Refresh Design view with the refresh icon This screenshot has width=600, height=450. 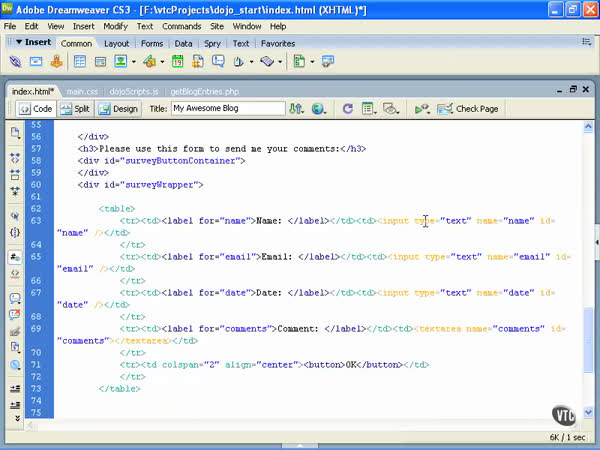click(x=347, y=109)
